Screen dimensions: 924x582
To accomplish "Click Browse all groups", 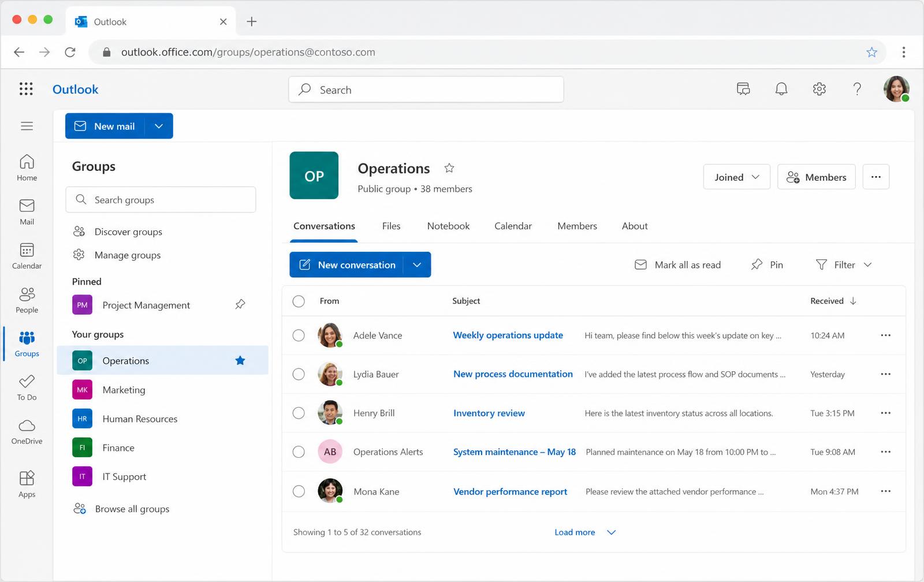I will [x=121, y=509].
